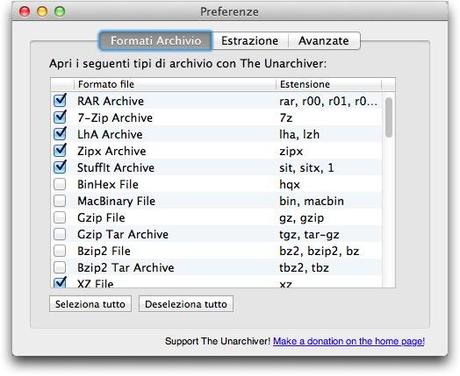Click the Deseleziona tutto button
This screenshot has width=460, height=376.
[x=186, y=304]
